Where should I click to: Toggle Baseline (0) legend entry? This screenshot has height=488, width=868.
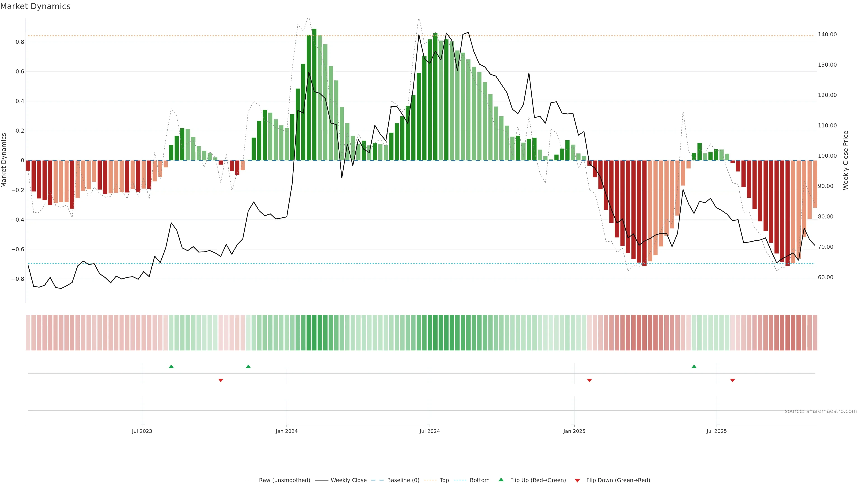[403, 480]
